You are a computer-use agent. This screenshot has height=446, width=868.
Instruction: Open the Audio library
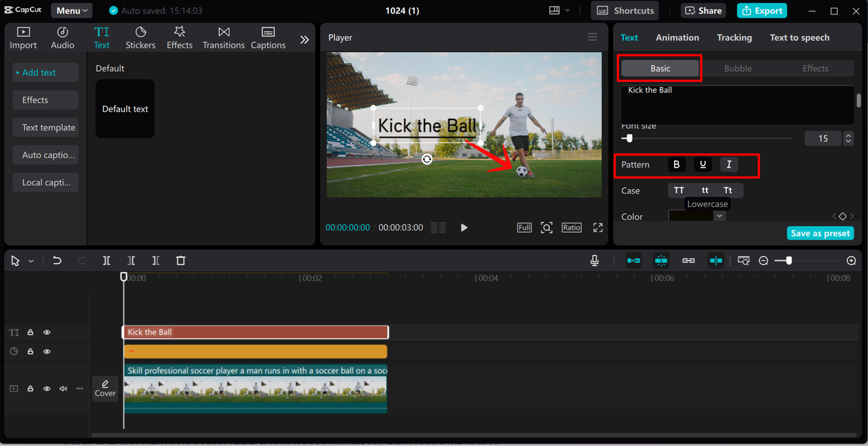pos(62,38)
